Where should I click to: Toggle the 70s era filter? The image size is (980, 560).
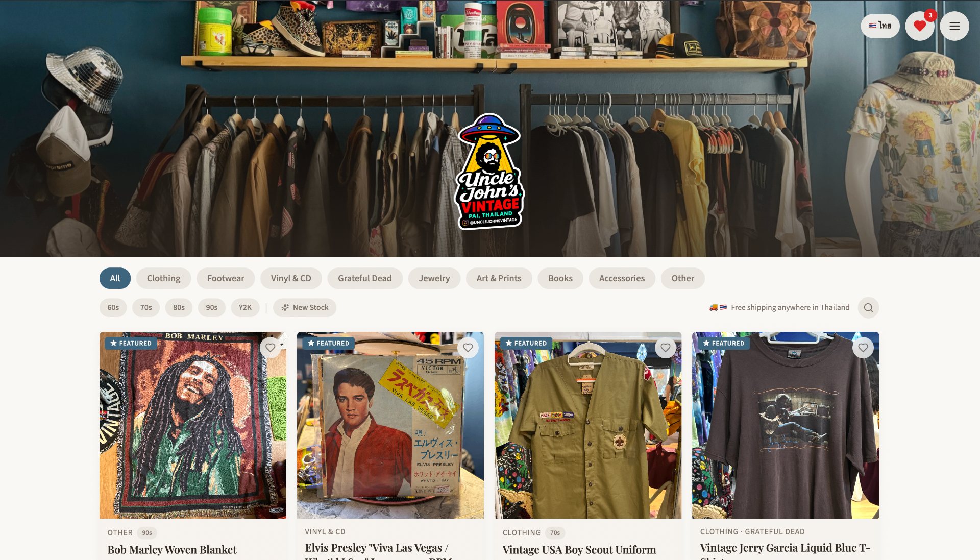pyautogui.click(x=146, y=308)
